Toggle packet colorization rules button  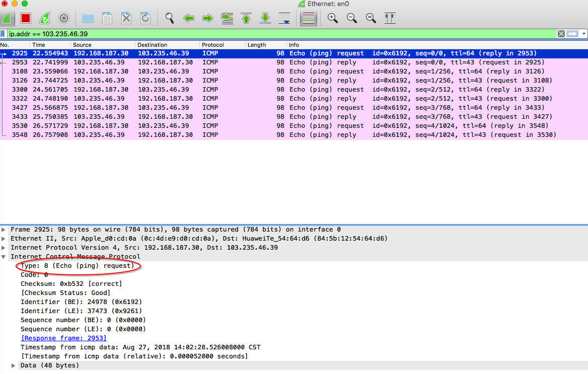click(309, 18)
